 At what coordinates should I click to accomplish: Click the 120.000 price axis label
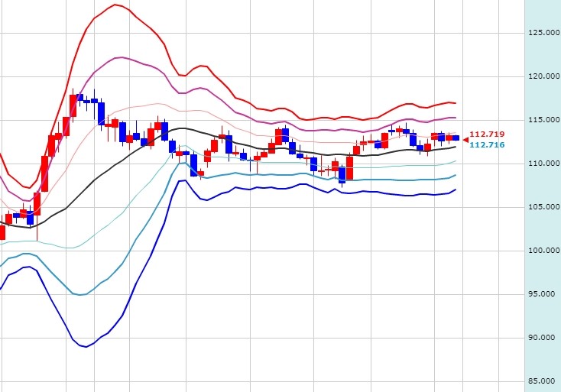[x=544, y=76]
